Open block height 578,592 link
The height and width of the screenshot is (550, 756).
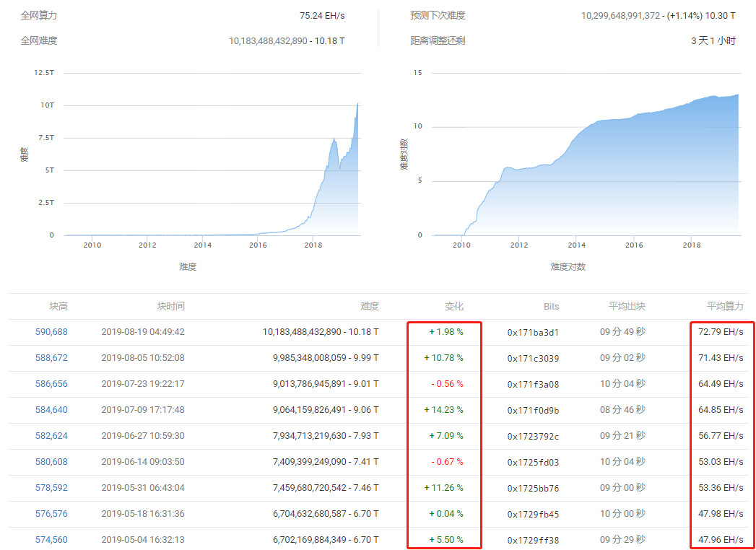51,488
